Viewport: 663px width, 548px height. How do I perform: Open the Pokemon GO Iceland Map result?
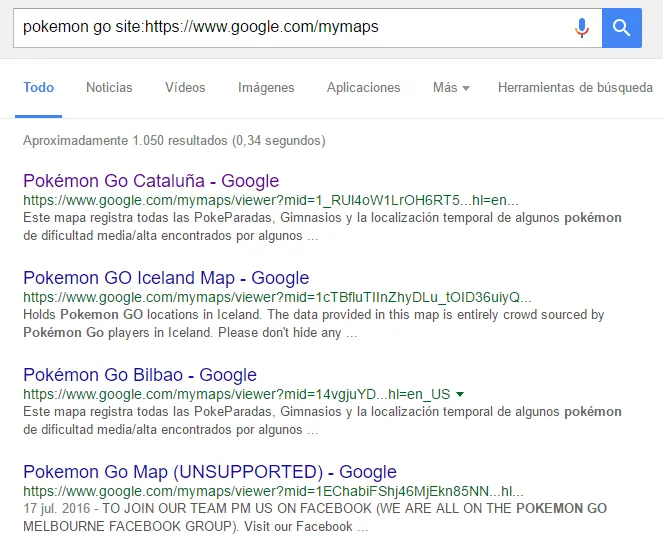pyautogui.click(x=166, y=278)
